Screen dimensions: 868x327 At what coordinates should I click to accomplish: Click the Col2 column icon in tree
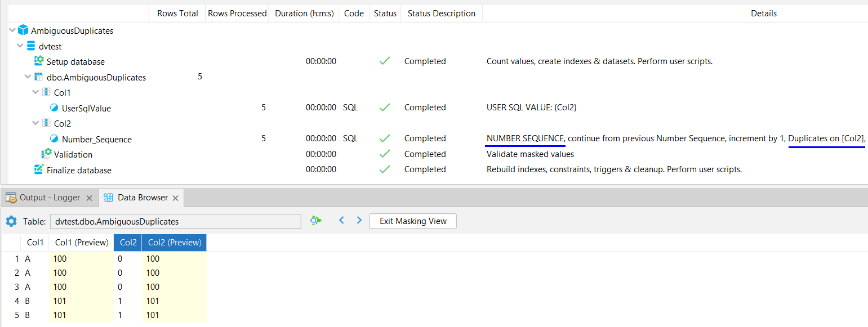coord(46,123)
